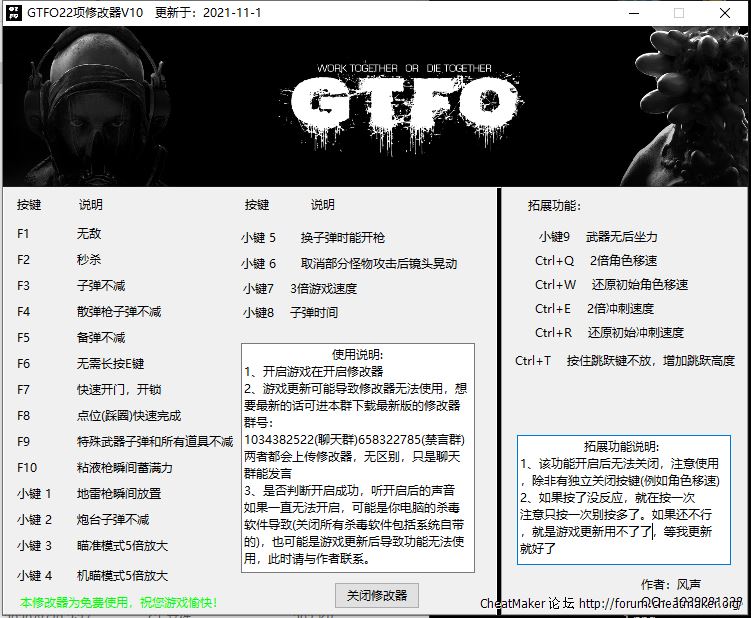Click the GTFO app icon in title bar
The image size is (751, 618).
(x=13, y=14)
